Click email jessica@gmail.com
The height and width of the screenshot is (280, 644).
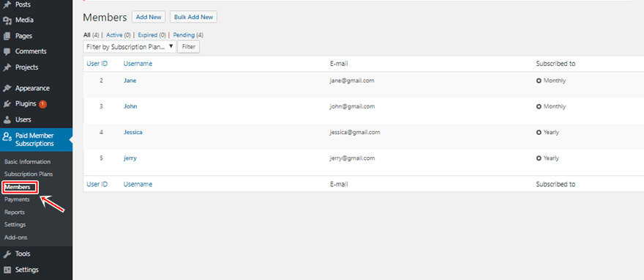click(x=355, y=133)
